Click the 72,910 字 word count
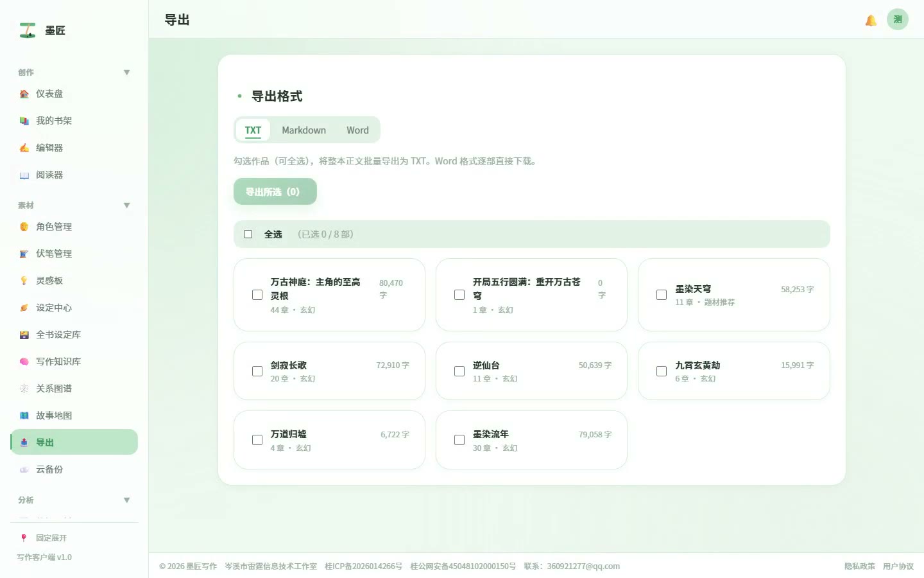Viewport: 924px width, 578px height. pos(393,365)
